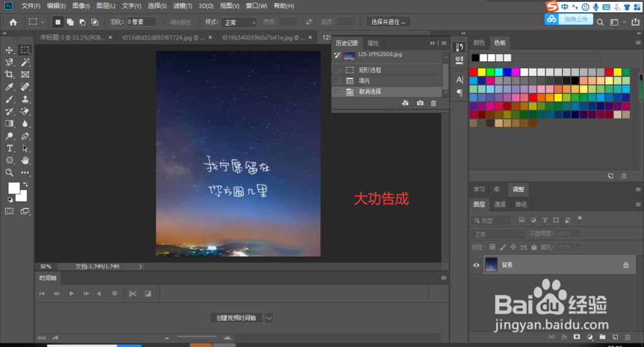Select the Dodge tool
The height and width of the screenshot is (347, 644).
click(x=9, y=136)
